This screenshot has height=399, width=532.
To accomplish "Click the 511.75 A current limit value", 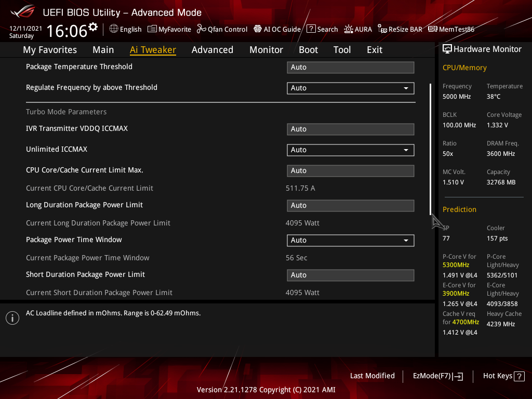I will click(300, 188).
